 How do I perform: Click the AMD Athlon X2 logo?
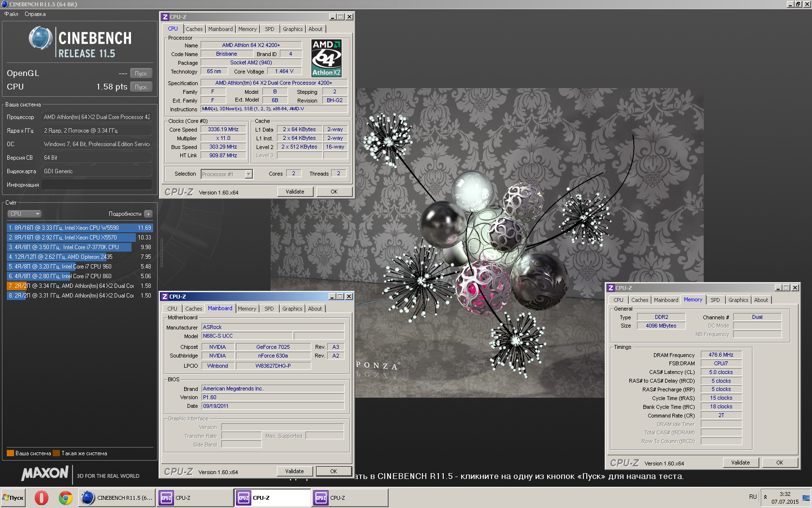pos(326,58)
